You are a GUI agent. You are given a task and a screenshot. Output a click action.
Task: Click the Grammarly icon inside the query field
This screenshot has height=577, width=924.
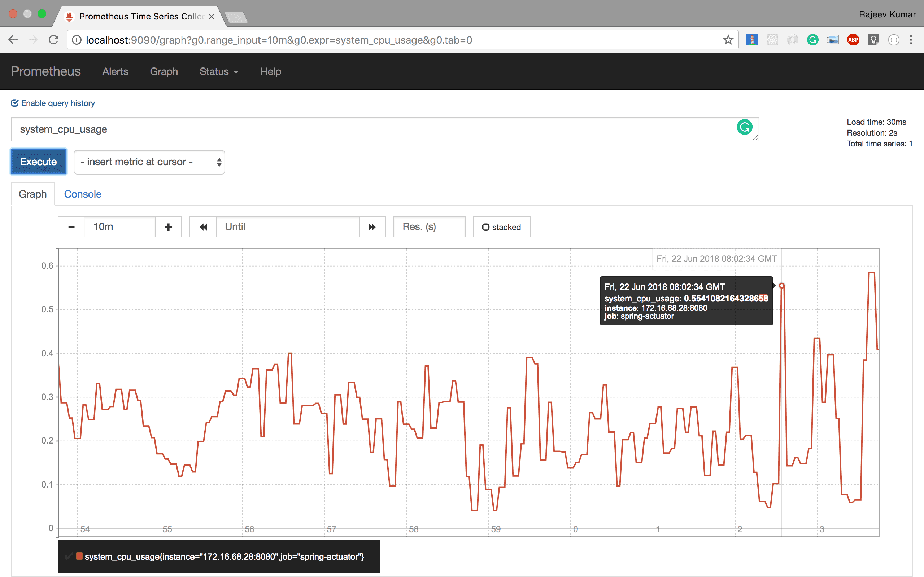coord(744,126)
